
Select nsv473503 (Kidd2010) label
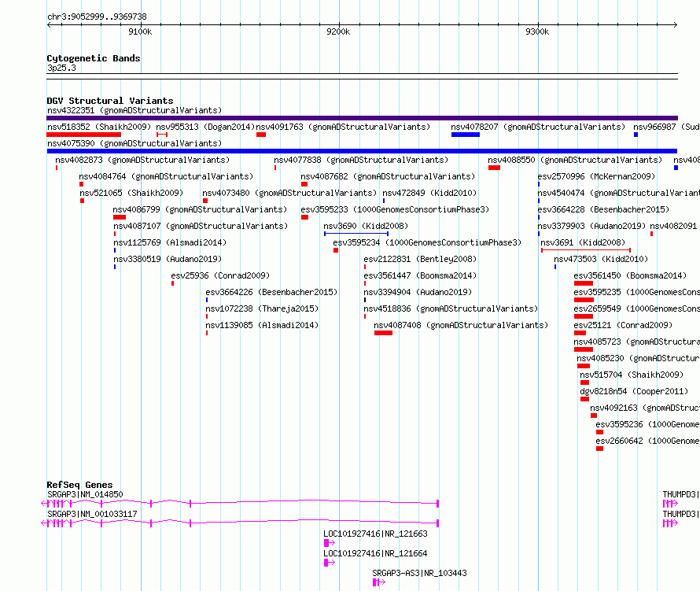601,259
